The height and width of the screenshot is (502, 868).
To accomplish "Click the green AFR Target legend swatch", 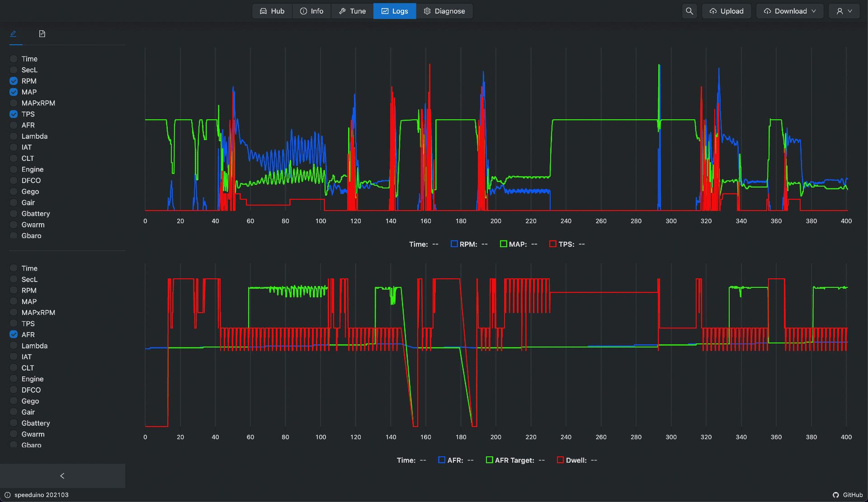I will click(x=490, y=460).
